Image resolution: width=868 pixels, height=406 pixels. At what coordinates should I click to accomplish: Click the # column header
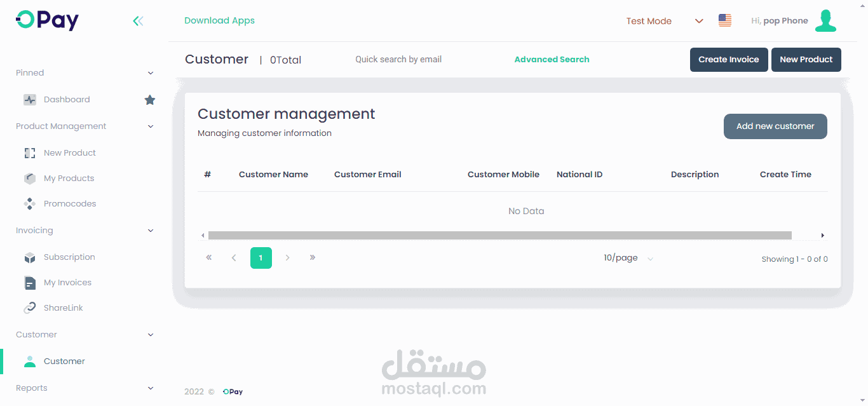pyautogui.click(x=207, y=175)
